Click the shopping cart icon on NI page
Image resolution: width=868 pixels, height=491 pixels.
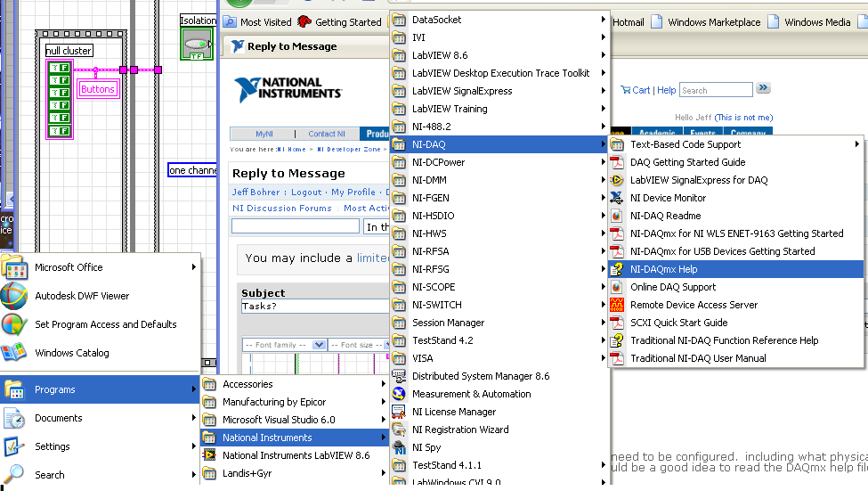tap(626, 90)
